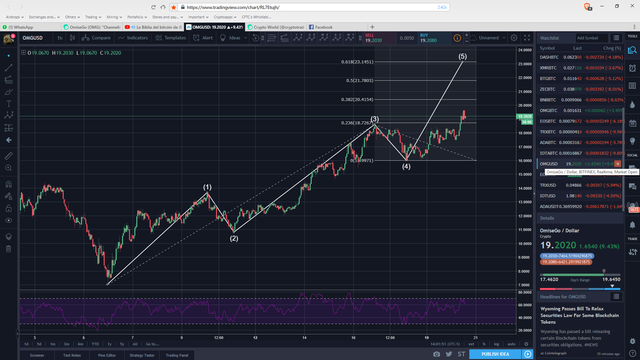
Task: Click the back arrow icon in left toolbar
Action: pyautogui.click(x=9, y=140)
